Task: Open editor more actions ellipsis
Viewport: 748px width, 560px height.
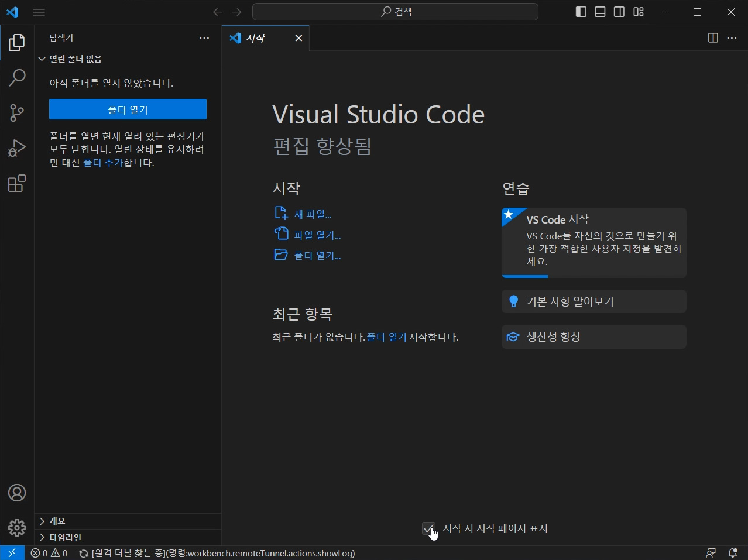Action: pyautogui.click(x=732, y=38)
